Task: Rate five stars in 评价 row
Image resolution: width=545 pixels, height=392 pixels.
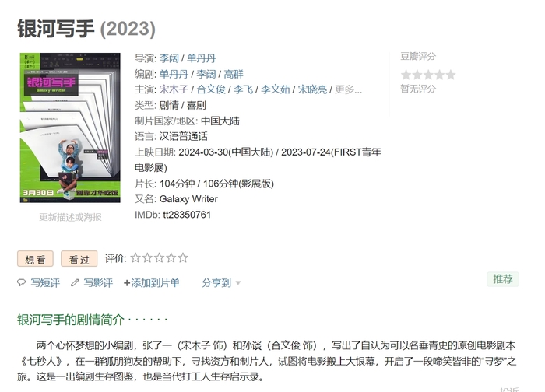Action: pos(183,258)
